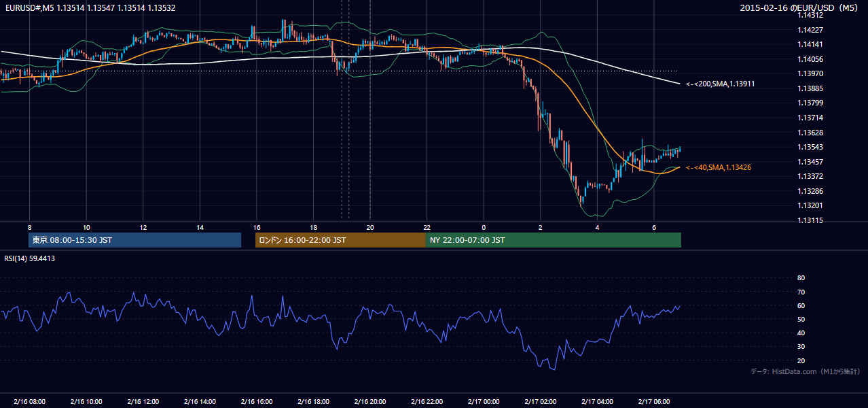Screen dimensions: 868x408
Task: Click hour label 6 under the price chart
Action: pos(654,227)
